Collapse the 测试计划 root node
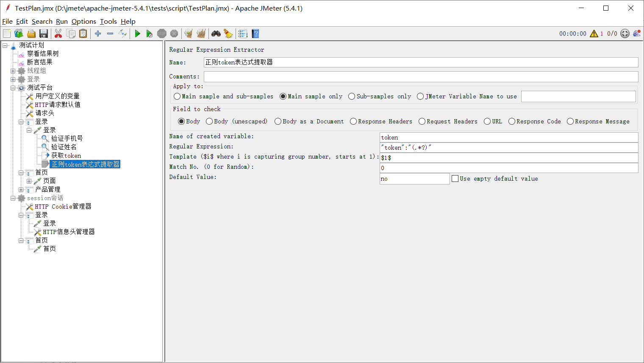 pos(5,45)
